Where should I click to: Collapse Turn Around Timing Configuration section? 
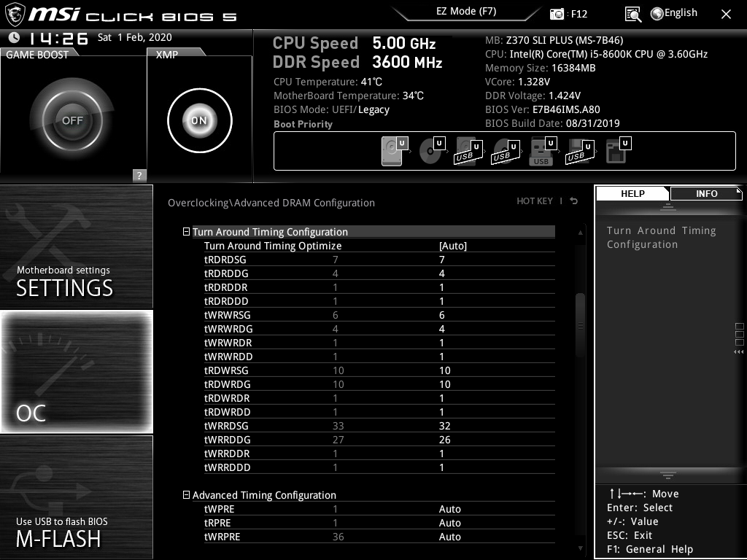tap(186, 231)
